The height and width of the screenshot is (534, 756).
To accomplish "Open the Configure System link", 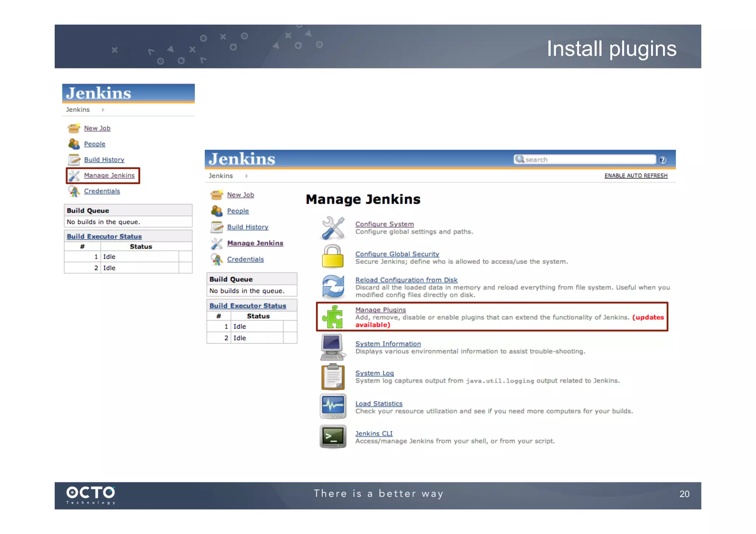I will (385, 224).
